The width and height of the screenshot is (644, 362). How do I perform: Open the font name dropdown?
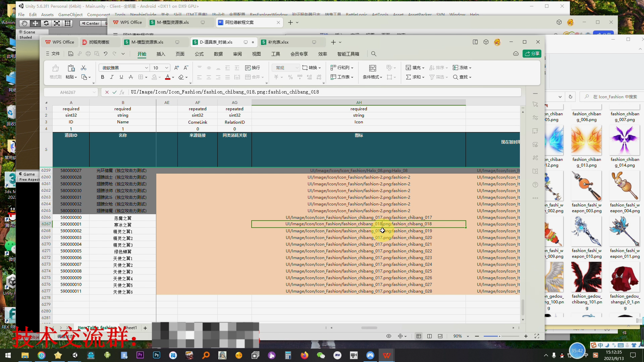click(146, 68)
